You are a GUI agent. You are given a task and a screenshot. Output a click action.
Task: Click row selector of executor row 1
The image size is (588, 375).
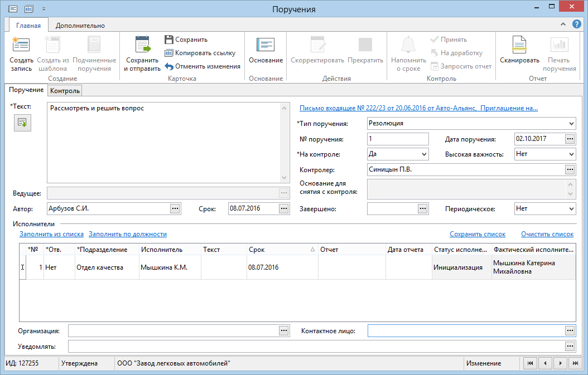coord(22,267)
